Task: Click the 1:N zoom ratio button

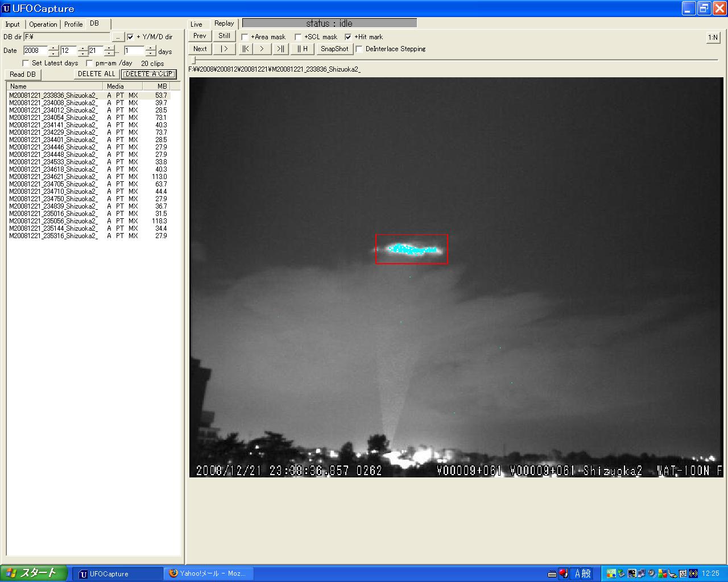Action: (713, 38)
